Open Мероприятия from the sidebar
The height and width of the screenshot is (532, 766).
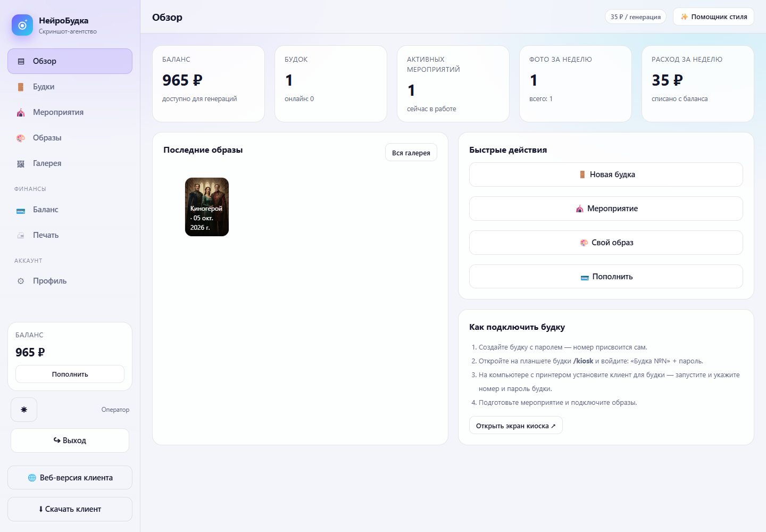(x=70, y=112)
